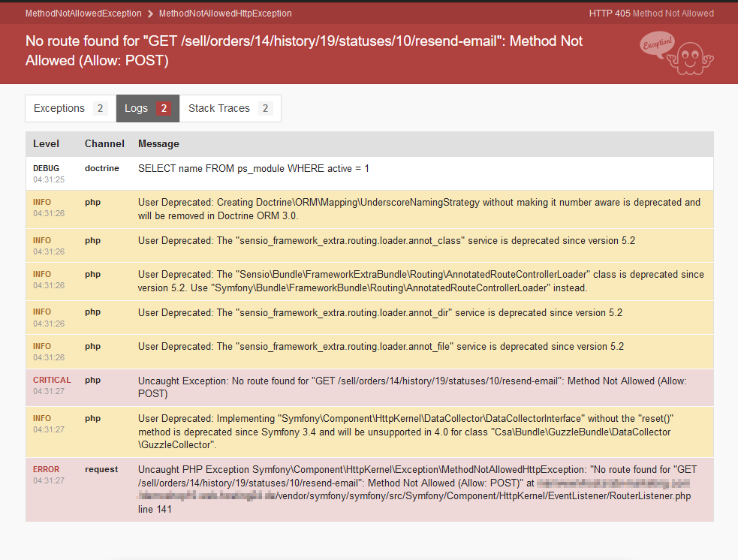Click php channel in CRITICAL row

[x=93, y=381]
